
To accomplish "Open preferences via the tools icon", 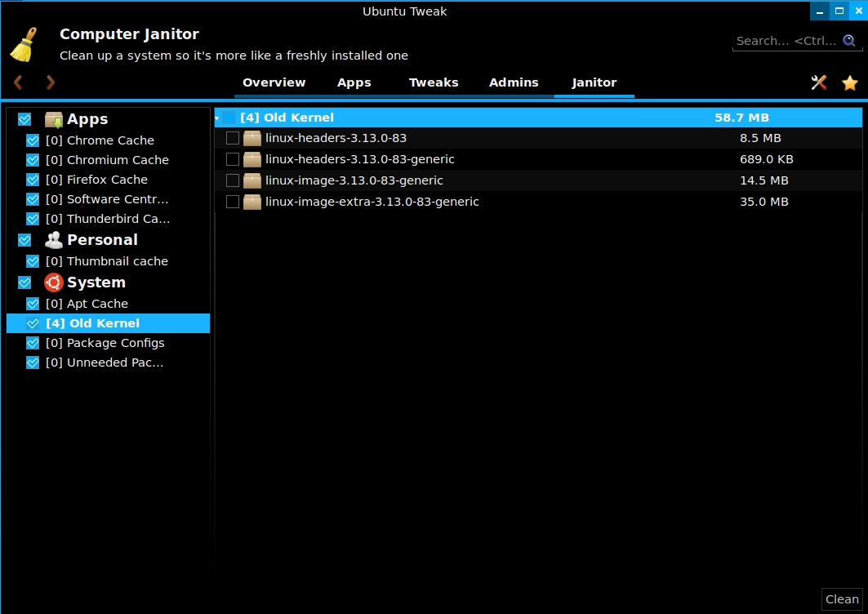I will (818, 82).
